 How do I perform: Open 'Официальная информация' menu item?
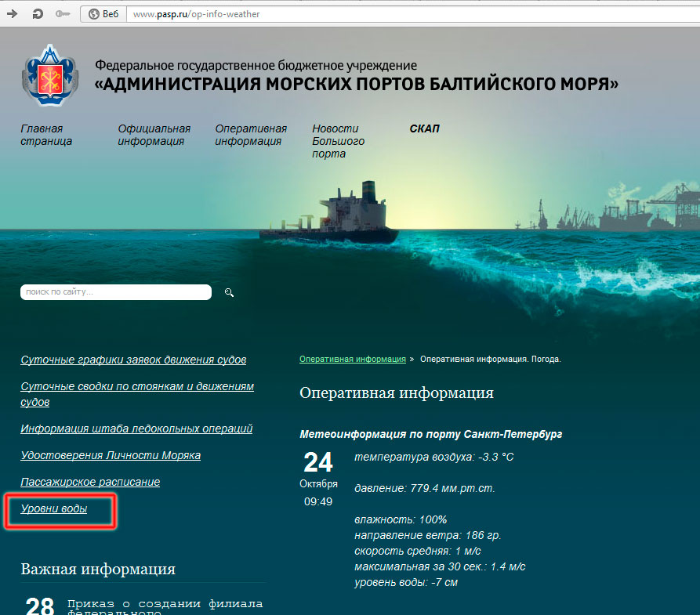point(154,135)
